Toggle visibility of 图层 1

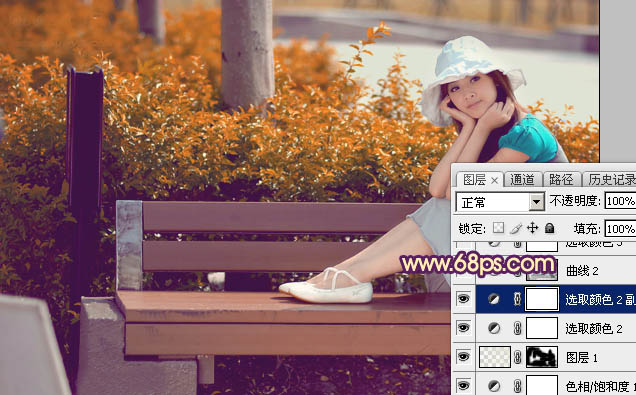click(463, 357)
